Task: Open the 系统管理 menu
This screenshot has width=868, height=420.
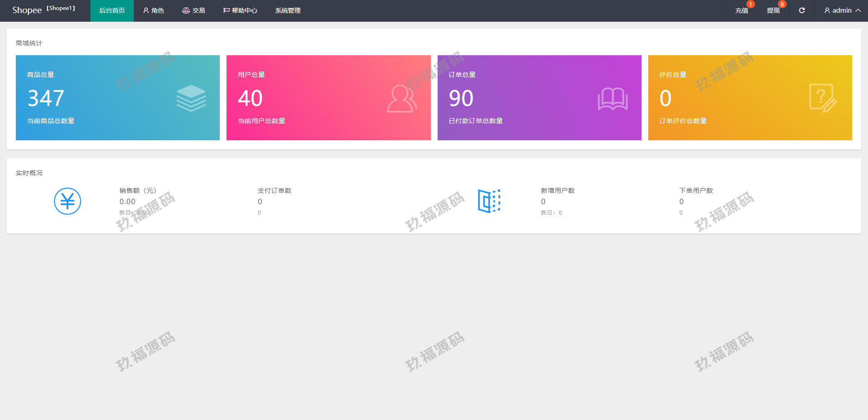Action: pyautogui.click(x=288, y=10)
